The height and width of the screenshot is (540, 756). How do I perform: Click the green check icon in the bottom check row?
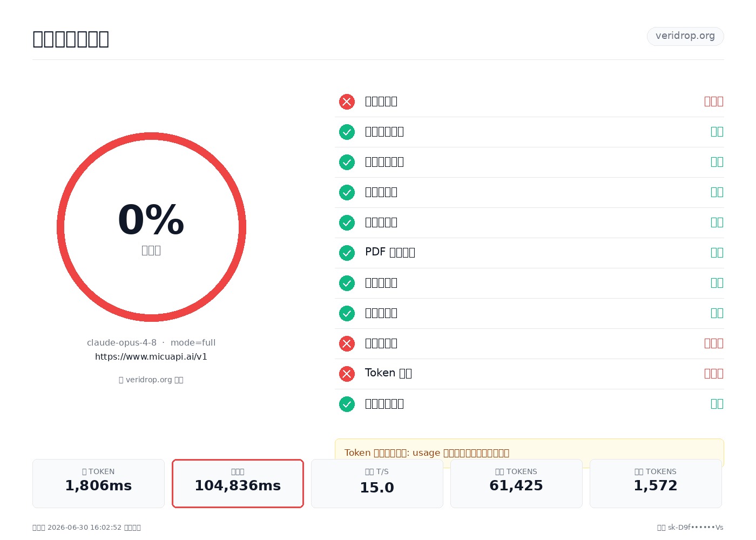[x=347, y=404]
